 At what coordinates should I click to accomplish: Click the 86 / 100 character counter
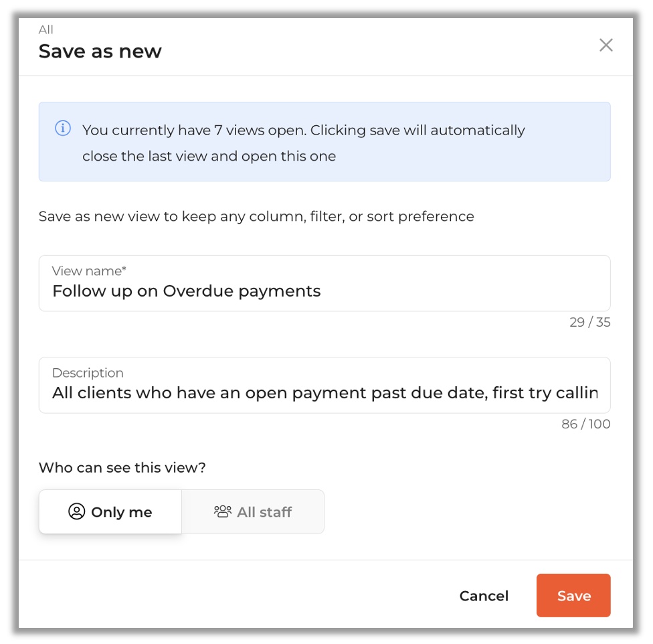(585, 424)
